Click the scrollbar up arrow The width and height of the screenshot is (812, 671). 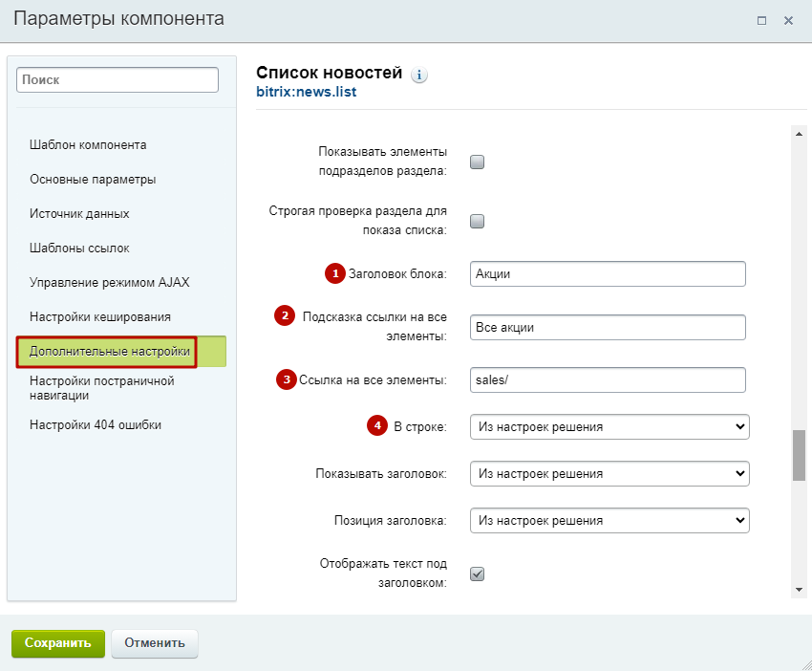[x=799, y=134]
